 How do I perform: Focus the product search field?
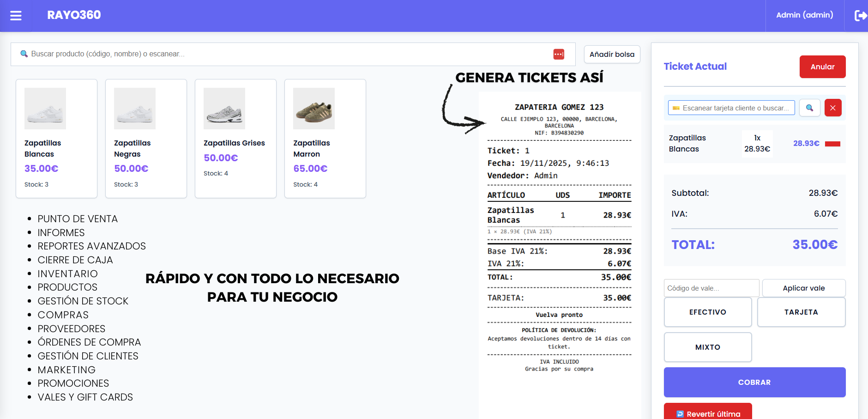(286, 54)
